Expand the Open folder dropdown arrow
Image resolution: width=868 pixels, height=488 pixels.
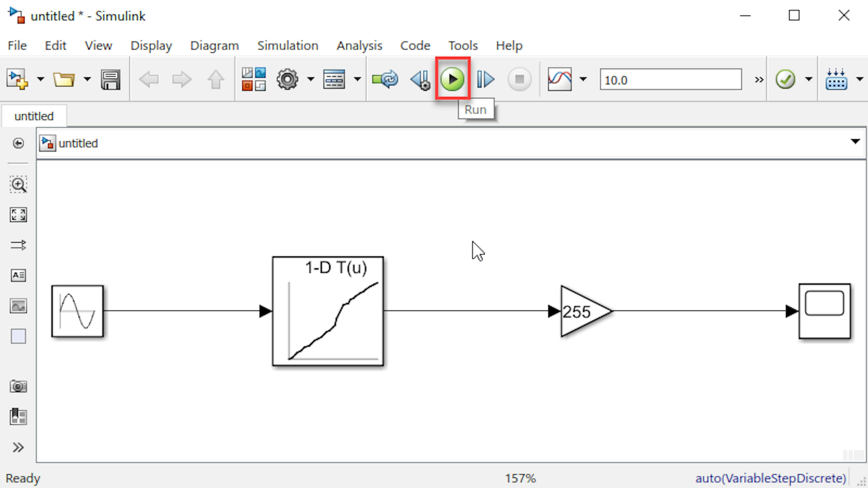(87, 80)
